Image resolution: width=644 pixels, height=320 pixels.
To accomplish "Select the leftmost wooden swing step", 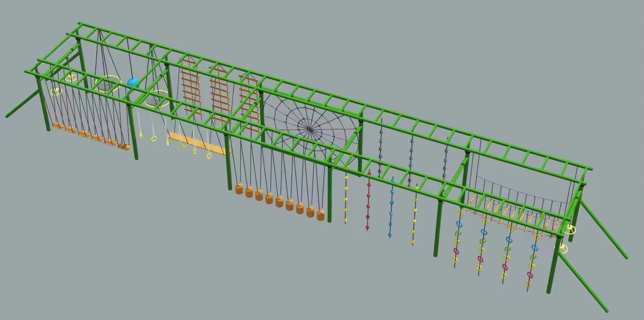I will (x=58, y=125).
